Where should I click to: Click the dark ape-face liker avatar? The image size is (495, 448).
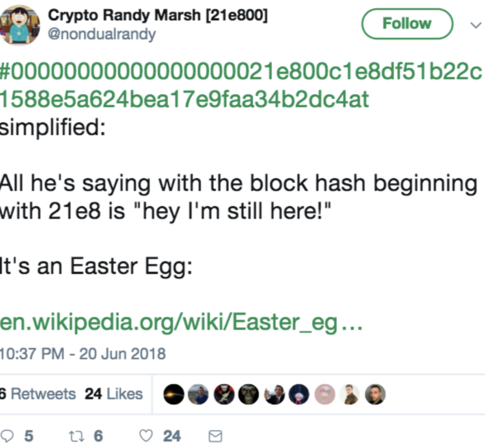pos(249,394)
